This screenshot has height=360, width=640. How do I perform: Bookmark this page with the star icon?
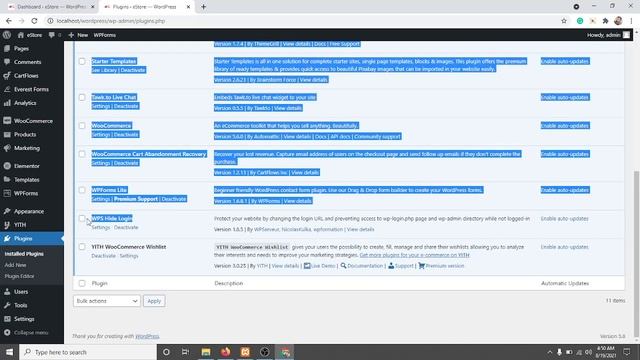(x=564, y=21)
